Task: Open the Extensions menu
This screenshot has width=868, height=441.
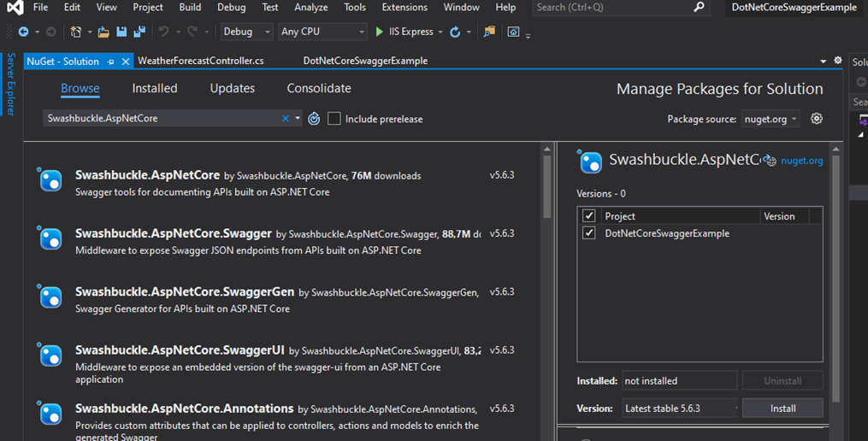Action: point(404,7)
